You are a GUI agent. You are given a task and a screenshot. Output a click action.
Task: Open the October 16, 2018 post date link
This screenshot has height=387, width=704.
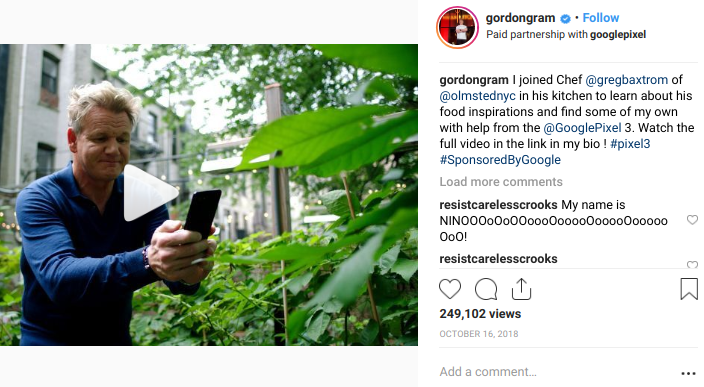click(479, 334)
